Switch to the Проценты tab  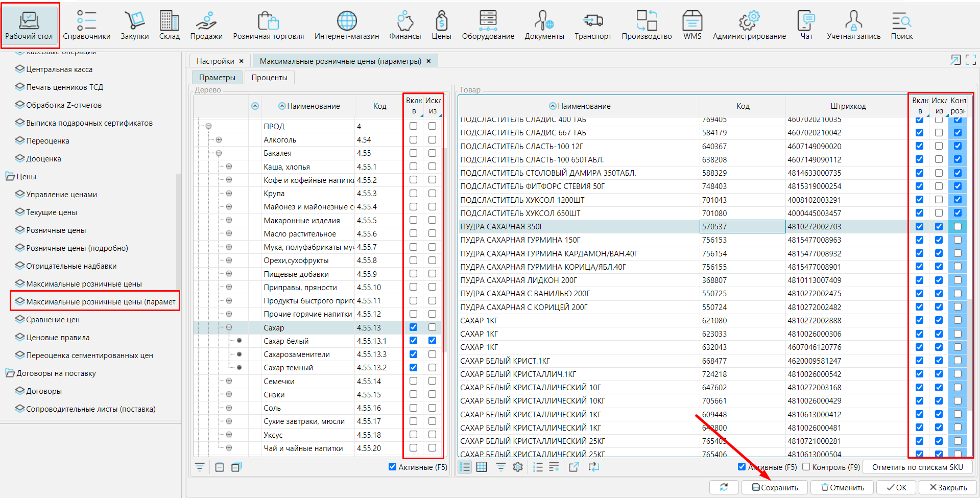pyautogui.click(x=269, y=78)
